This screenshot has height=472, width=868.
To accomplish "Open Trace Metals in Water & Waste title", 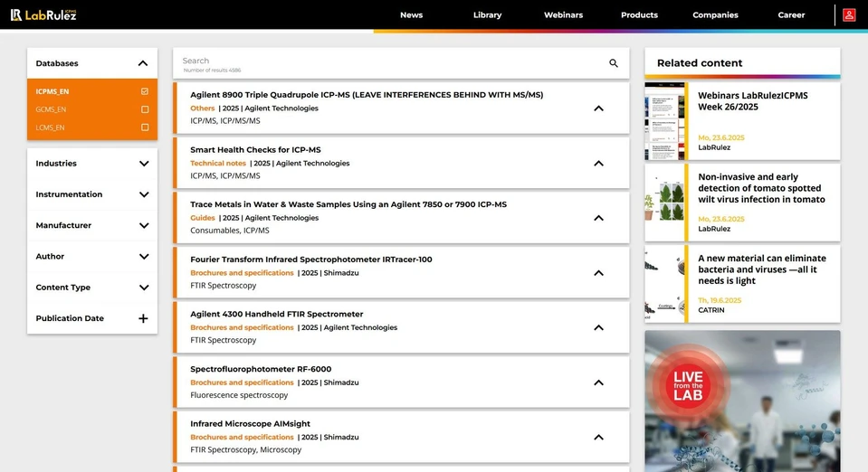I will coord(348,204).
